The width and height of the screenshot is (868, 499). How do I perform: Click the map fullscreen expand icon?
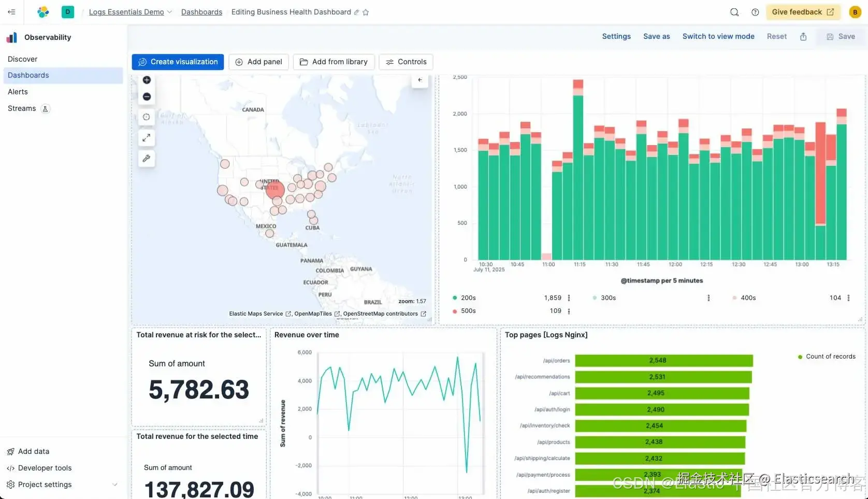pyautogui.click(x=147, y=138)
